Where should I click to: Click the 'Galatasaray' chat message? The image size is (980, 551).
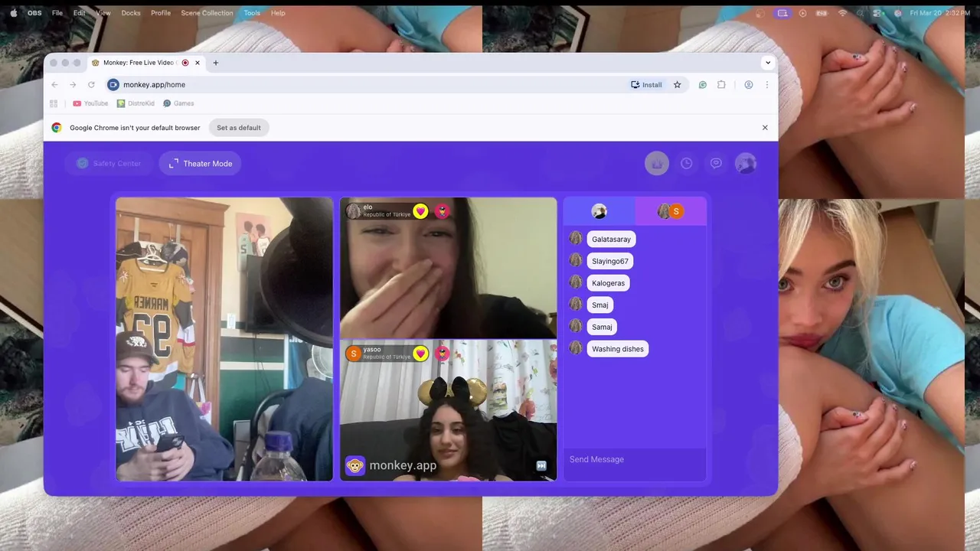click(x=611, y=239)
